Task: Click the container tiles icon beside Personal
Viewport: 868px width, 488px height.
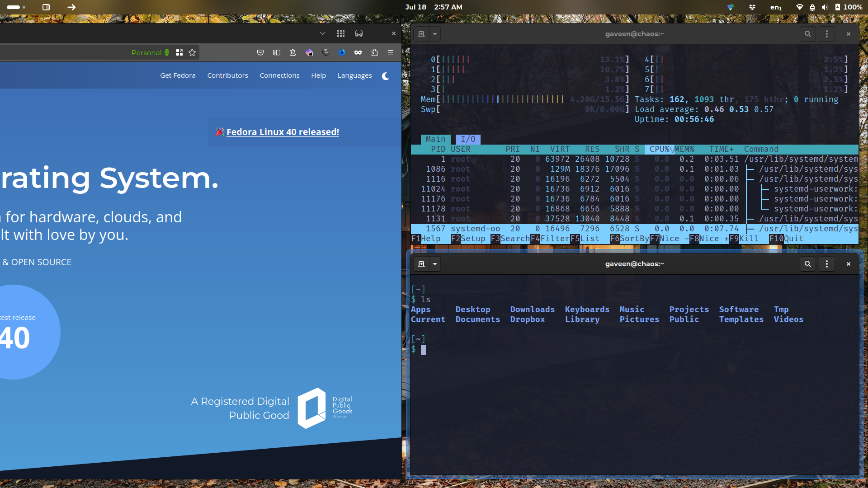Action: (179, 52)
